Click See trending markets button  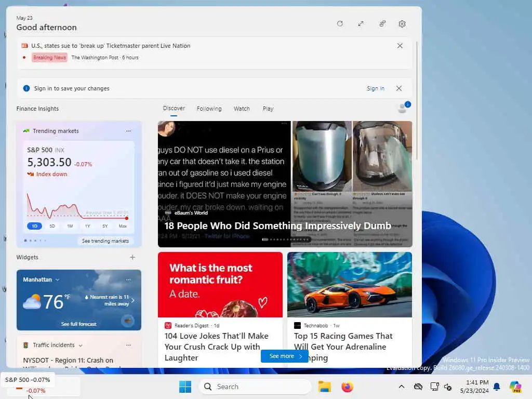point(105,241)
